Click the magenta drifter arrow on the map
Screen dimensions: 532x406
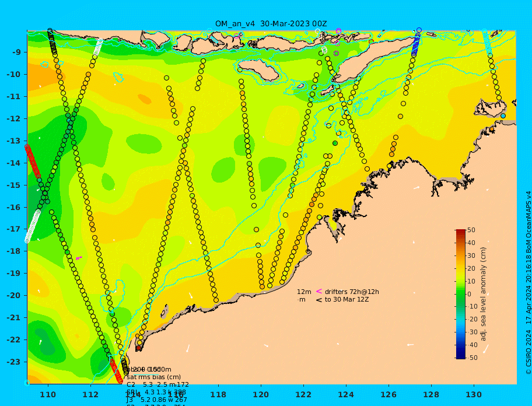coord(79,258)
